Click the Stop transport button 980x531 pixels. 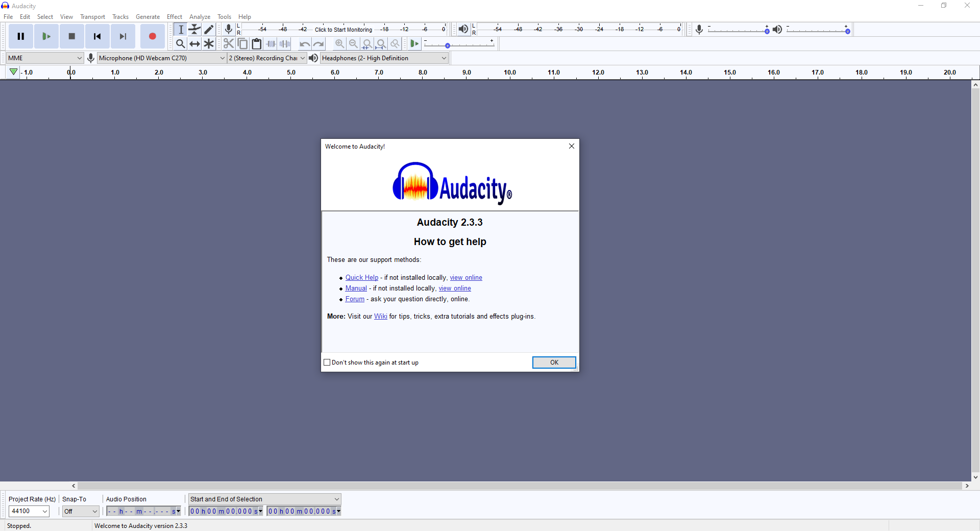click(72, 36)
